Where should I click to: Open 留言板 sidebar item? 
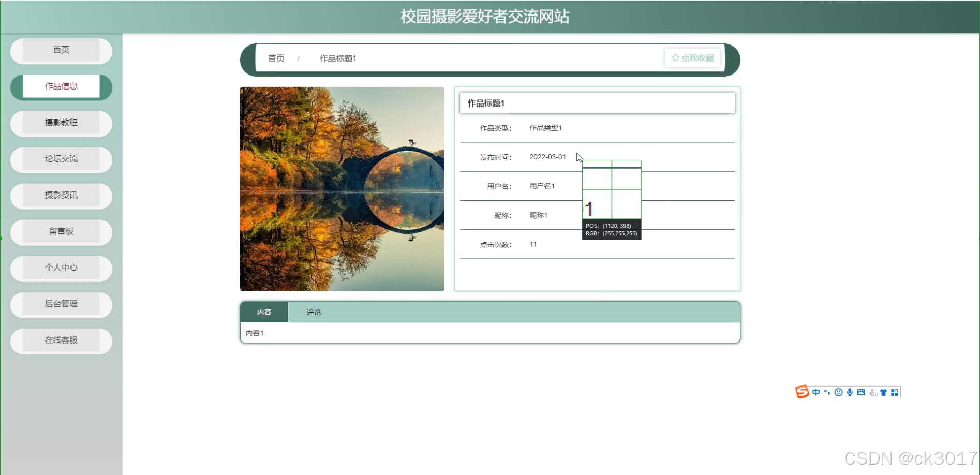pos(61,231)
